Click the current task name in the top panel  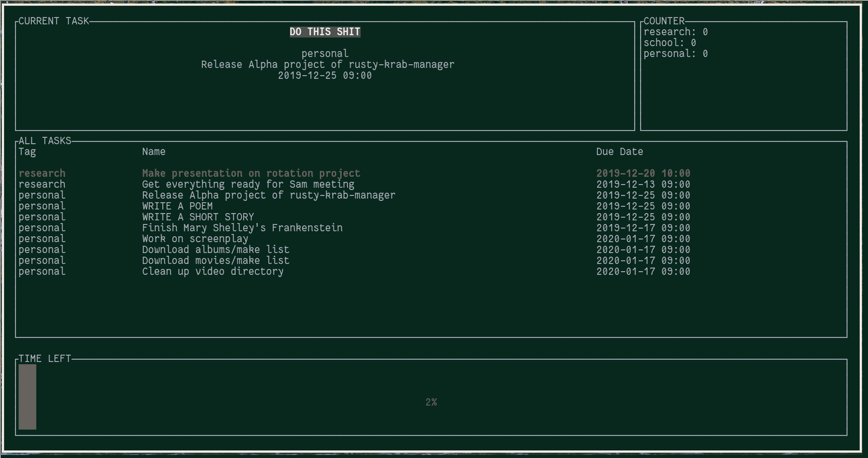(x=327, y=65)
